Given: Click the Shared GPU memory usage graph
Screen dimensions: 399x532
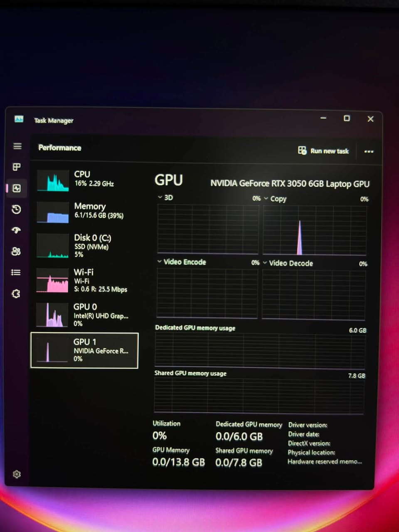Looking at the screenshot, I should pyautogui.click(x=259, y=395).
